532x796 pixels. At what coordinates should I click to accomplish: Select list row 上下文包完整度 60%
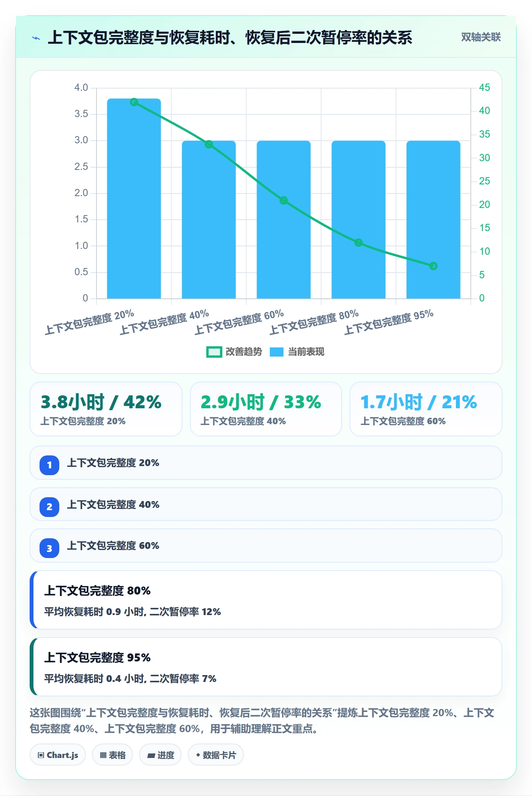266,546
